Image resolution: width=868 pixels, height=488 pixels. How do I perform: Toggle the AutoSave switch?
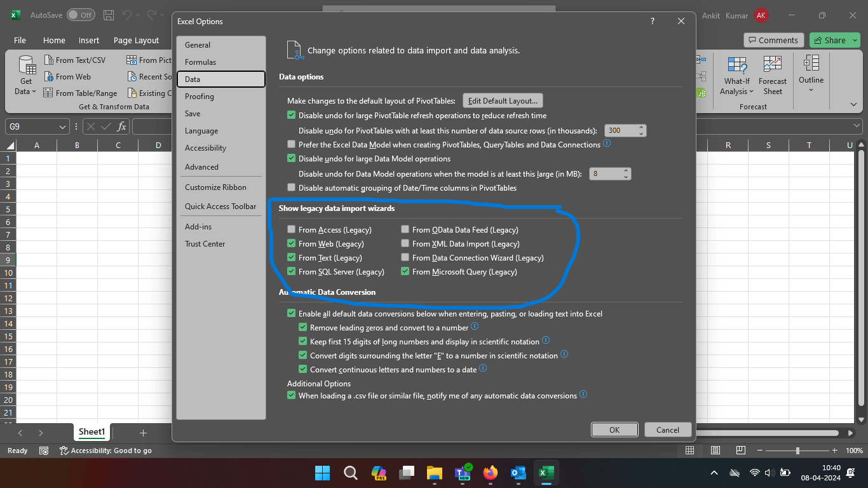point(81,15)
